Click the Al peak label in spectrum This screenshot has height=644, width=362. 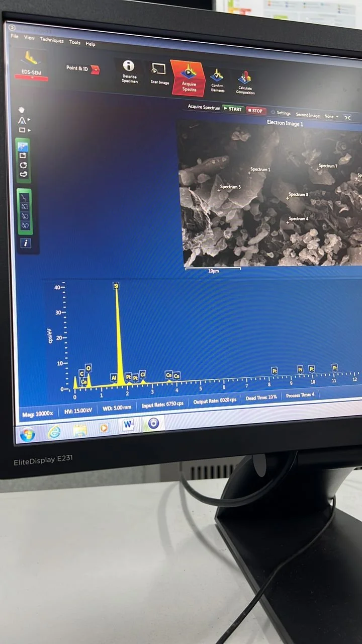point(114,377)
